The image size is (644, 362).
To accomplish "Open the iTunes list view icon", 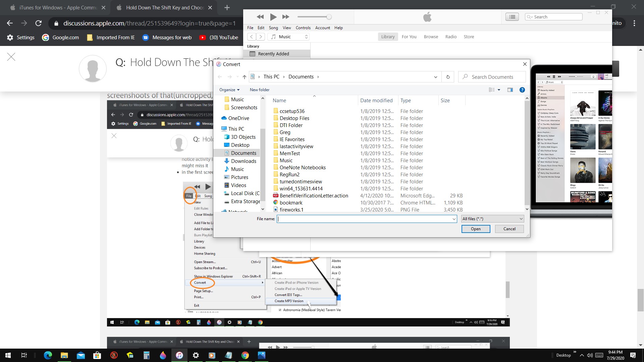I will (x=512, y=17).
